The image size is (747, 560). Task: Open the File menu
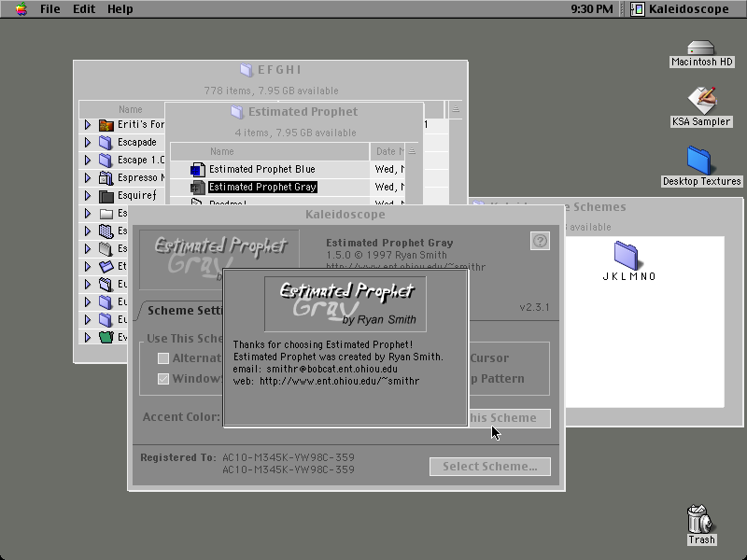[50, 9]
